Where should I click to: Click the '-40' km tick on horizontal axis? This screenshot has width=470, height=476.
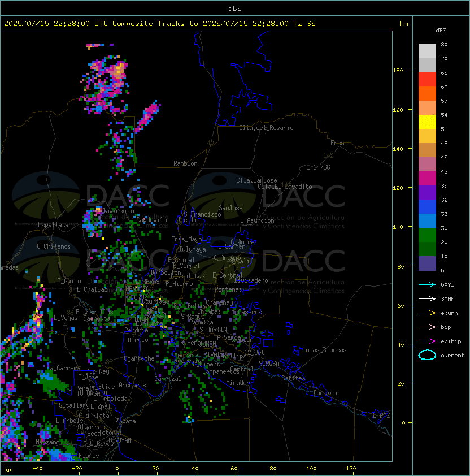click(37, 469)
